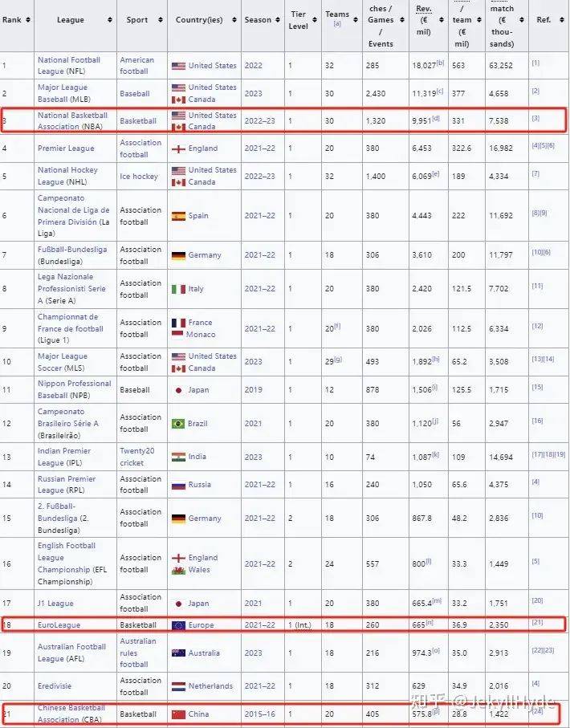Click the Netherlands flag icon

(x=178, y=686)
